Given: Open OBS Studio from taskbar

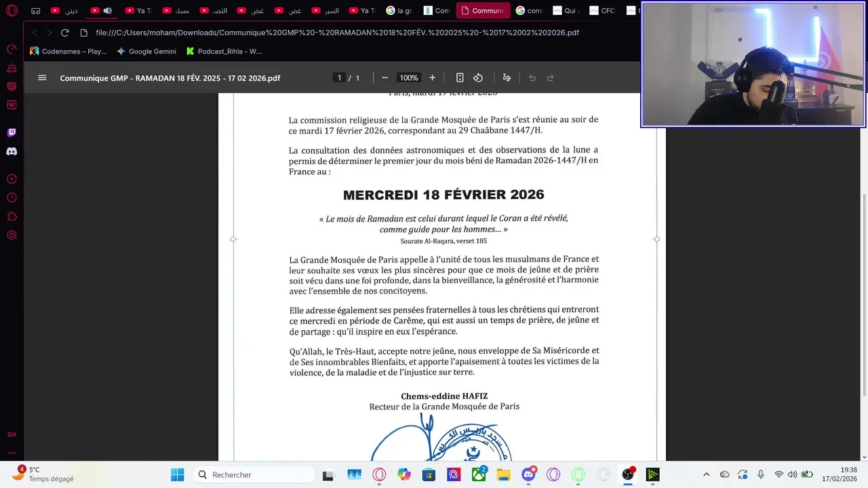Looking at the screenshot, I should [628, 474].
